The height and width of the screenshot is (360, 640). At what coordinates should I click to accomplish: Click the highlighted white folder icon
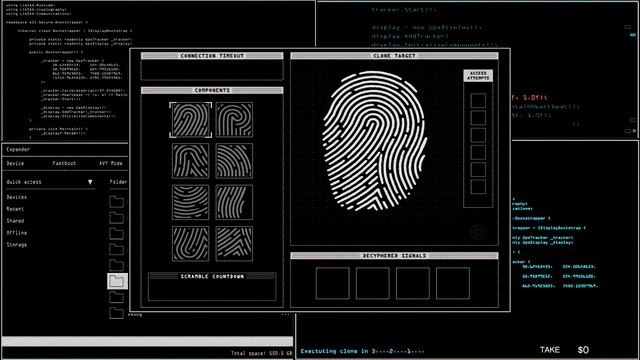click(x=118, y=281)
